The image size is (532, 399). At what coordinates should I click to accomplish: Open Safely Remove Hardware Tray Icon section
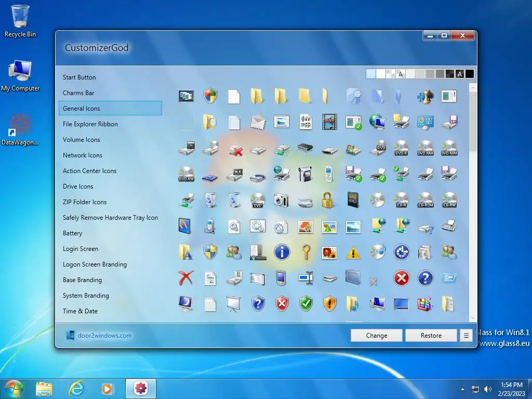click(110, 218)
